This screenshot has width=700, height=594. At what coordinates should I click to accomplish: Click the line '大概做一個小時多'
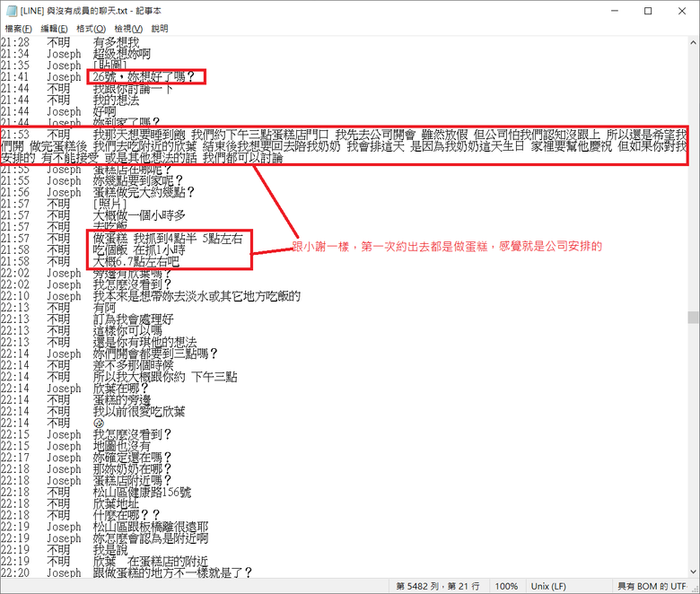[x=139, y=215]
